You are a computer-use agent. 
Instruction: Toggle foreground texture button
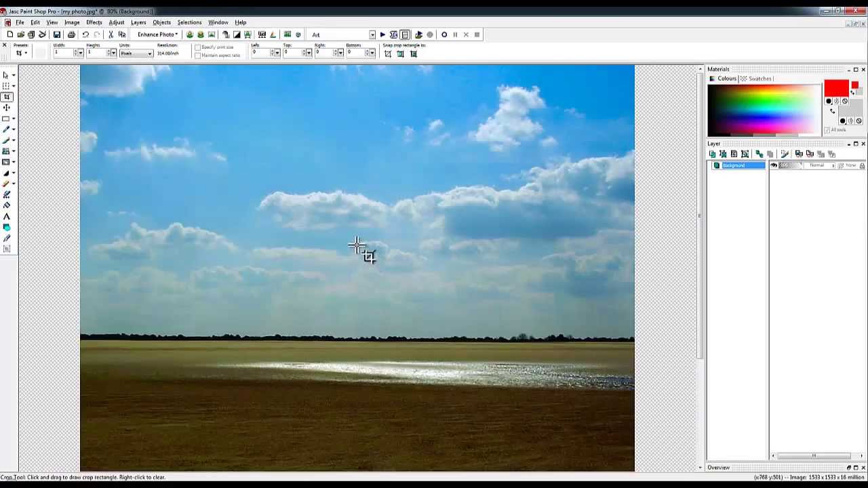[837, 101]
